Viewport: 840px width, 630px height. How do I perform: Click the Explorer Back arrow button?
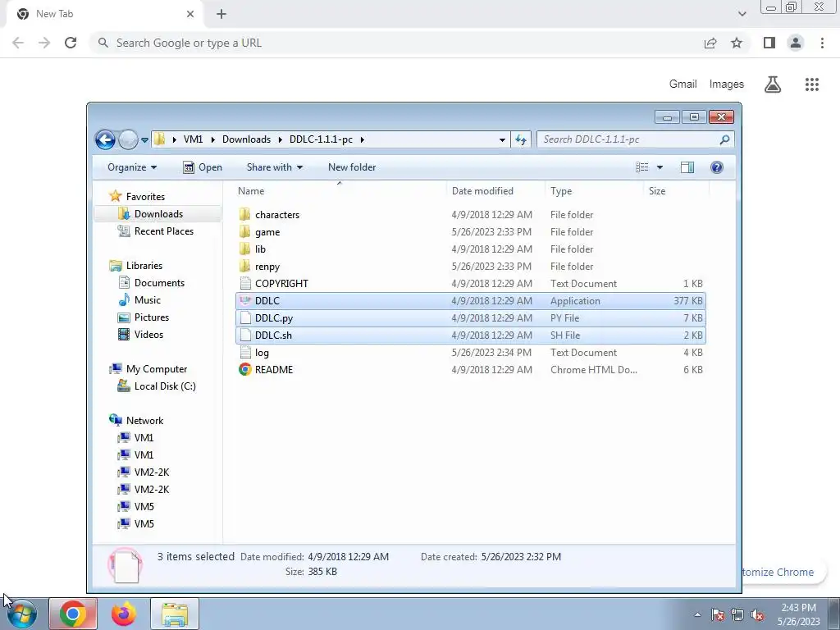coord(105,139)
